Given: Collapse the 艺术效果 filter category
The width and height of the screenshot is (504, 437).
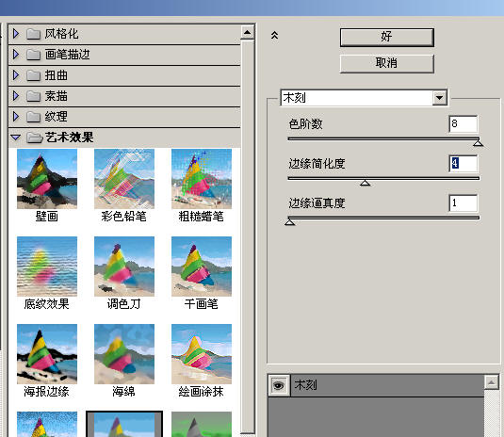Looking at the screenshot, I should tap(15, 138).
